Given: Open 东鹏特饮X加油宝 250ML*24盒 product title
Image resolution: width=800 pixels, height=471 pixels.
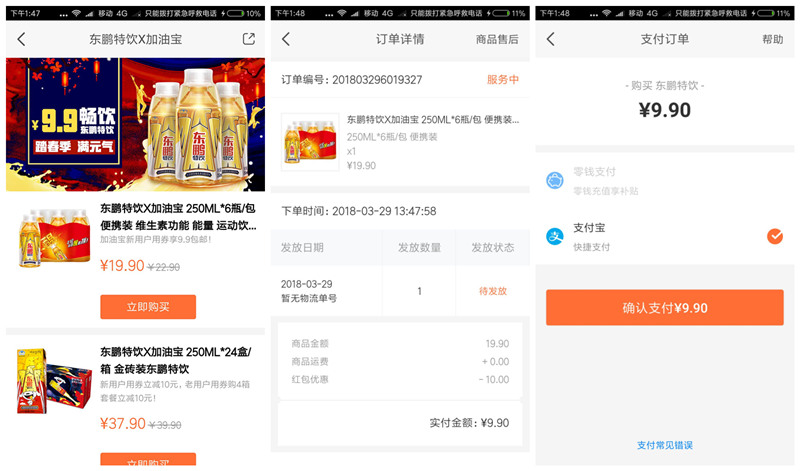Looking at the screenshot, I should [x=177, y=360].
